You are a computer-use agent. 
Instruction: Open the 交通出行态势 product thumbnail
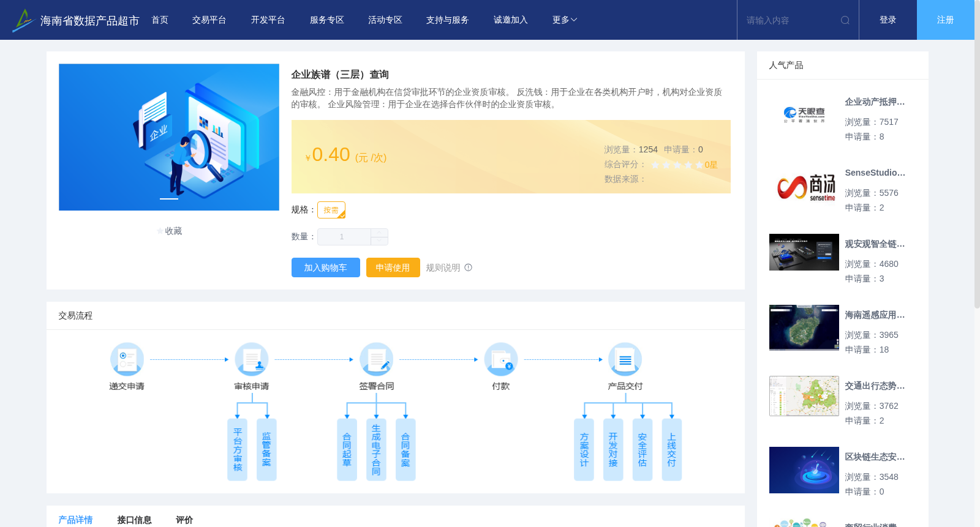click(804, 396)
